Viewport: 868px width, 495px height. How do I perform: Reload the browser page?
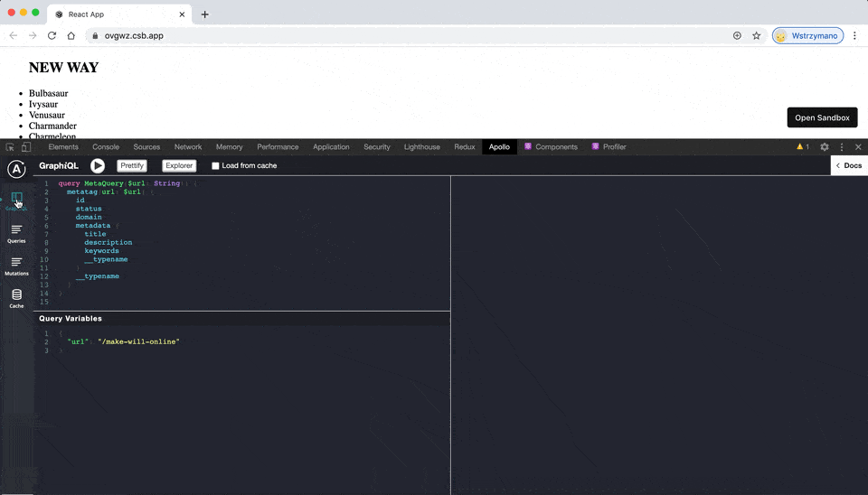(52, 35)
